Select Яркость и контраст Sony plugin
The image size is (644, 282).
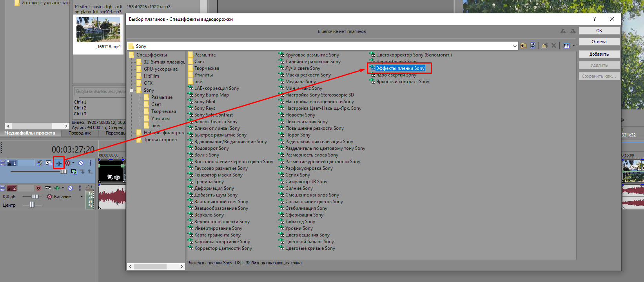pyautogui.click(x=399, y=82)
